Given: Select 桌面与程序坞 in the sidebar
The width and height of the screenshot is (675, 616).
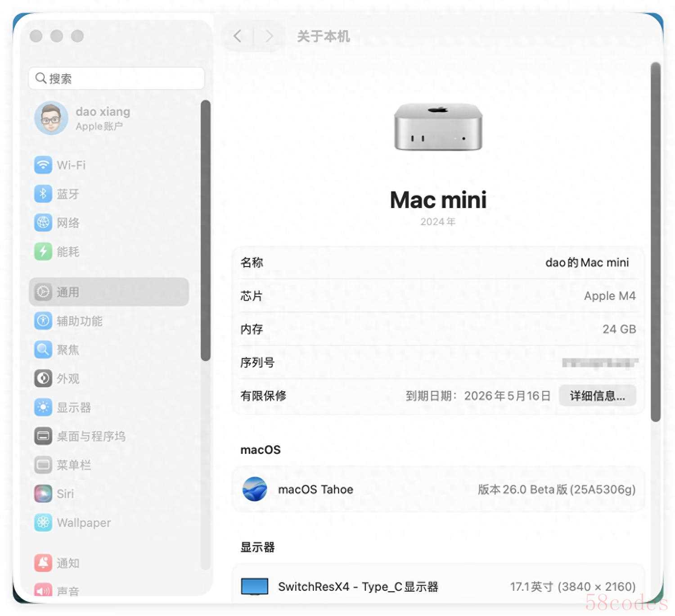Looking at the screenshot, I should 91,436.
